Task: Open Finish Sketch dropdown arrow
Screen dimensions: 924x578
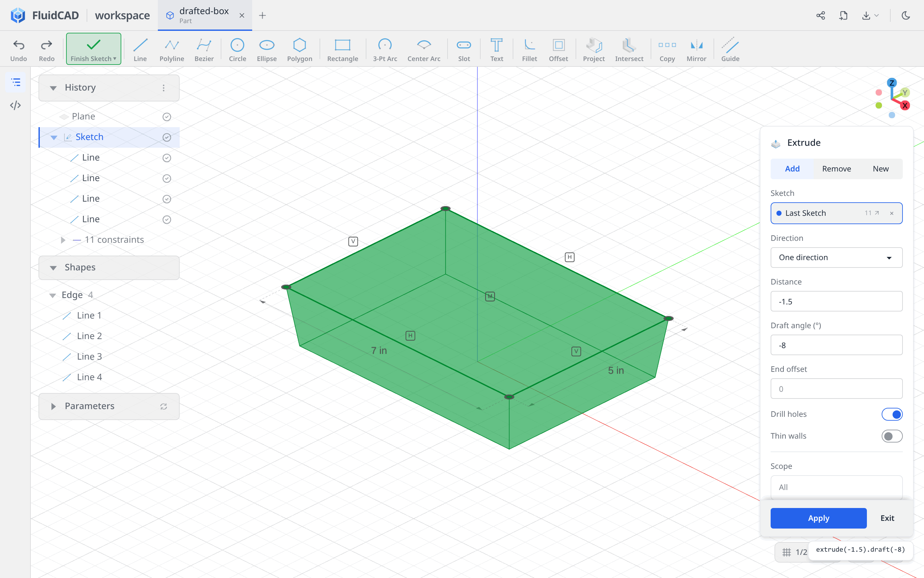Action: pyautogui.click(x=115, y=58)
